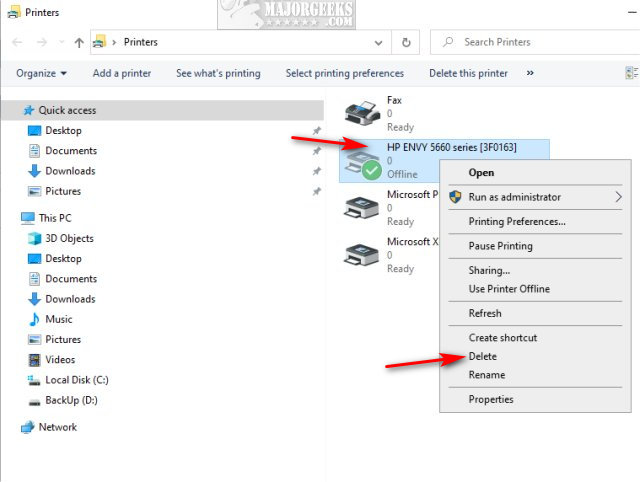The height and width of the screenshot is (482, 640).
Task: Choose Delete from the context menu
Action: [x=482, y=356]
